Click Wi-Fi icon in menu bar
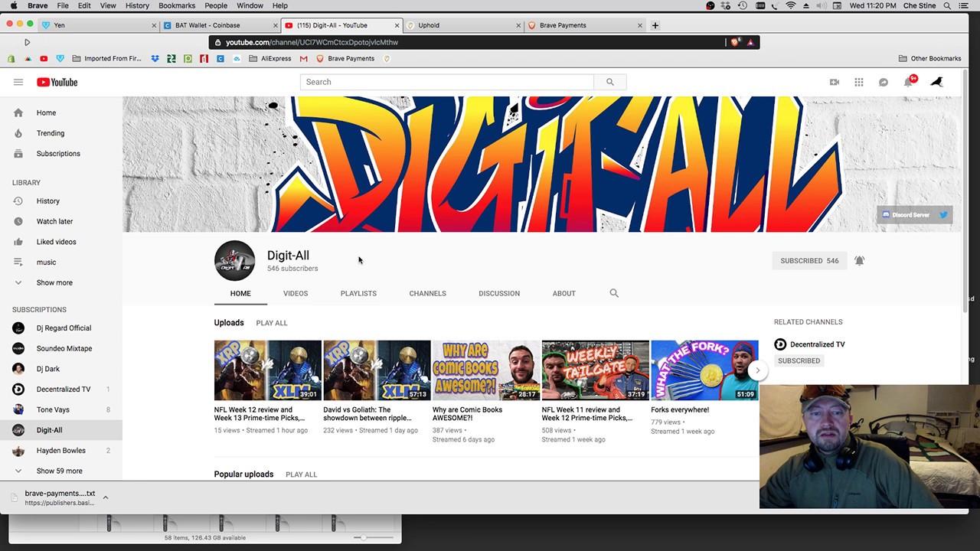This screenshot has height=551, width=980. tap(791, 5)
